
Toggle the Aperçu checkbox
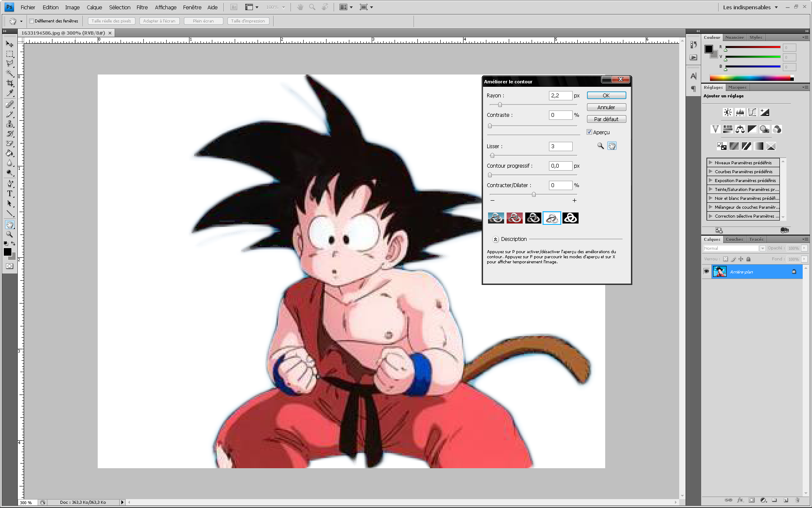(x=589, y=132)
